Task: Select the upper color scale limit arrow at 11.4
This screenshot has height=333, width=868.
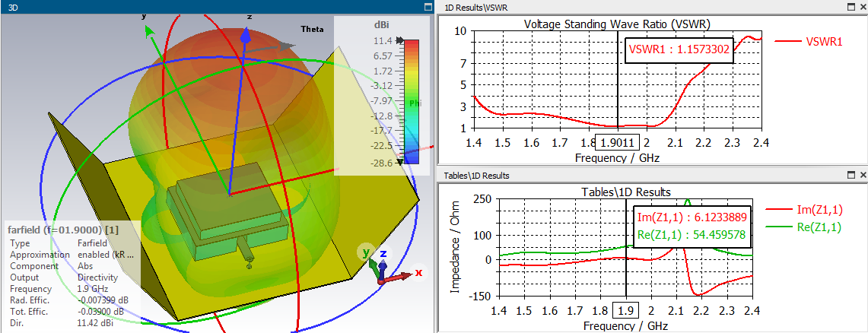Action: (400, 42)
